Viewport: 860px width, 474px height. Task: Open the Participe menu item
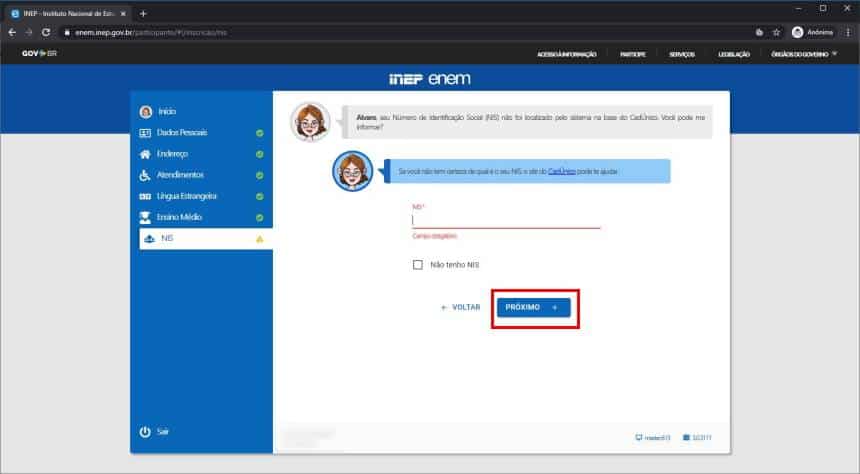[x=633, y=54]
